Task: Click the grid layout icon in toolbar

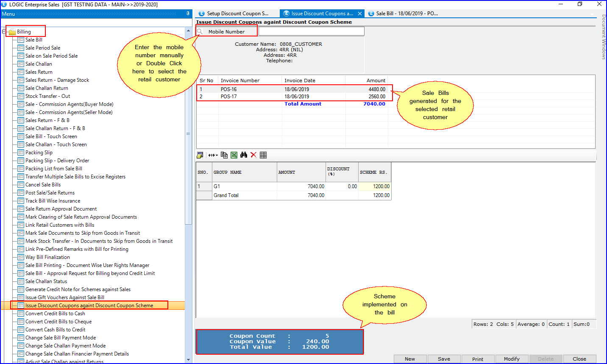Action: pyautogui.click(x=263, y=155)
